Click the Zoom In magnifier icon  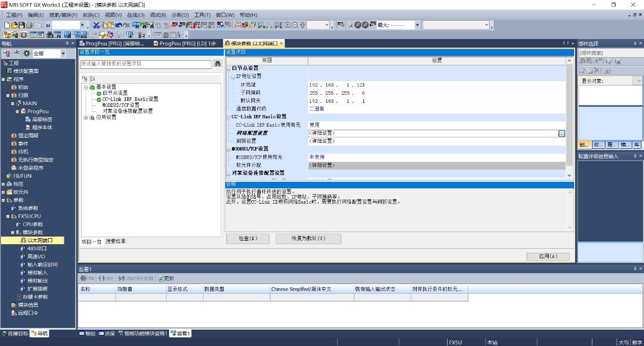coord(288,25)
